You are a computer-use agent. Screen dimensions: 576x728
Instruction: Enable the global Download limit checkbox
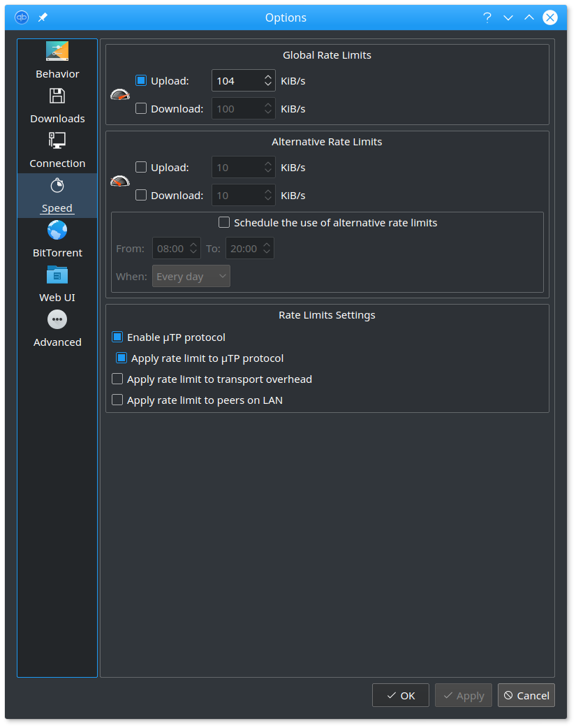tap(141, 109)
